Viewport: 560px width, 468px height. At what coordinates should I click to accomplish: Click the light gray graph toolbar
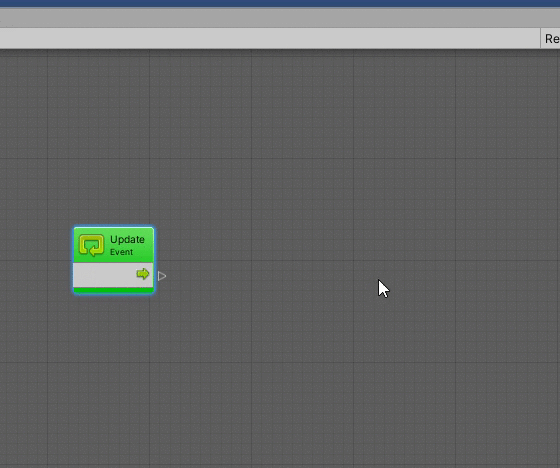pyautogui.click(x=270, y=38)
